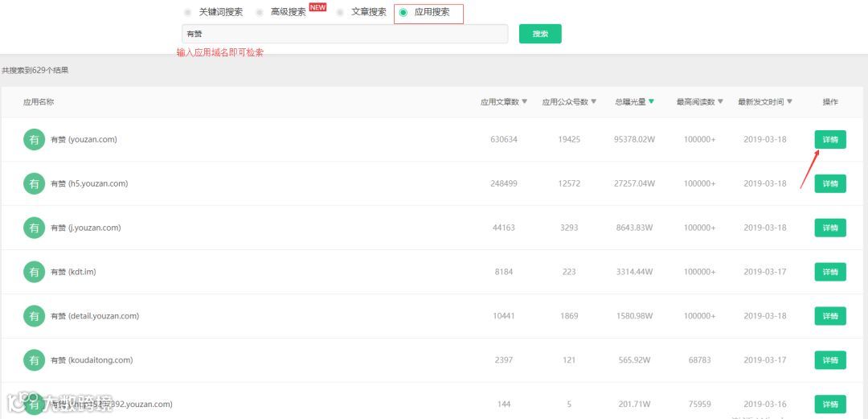Viewport: 868px width, 419px height.
Task: Click the 操作 column header
Action: (830, 102)
